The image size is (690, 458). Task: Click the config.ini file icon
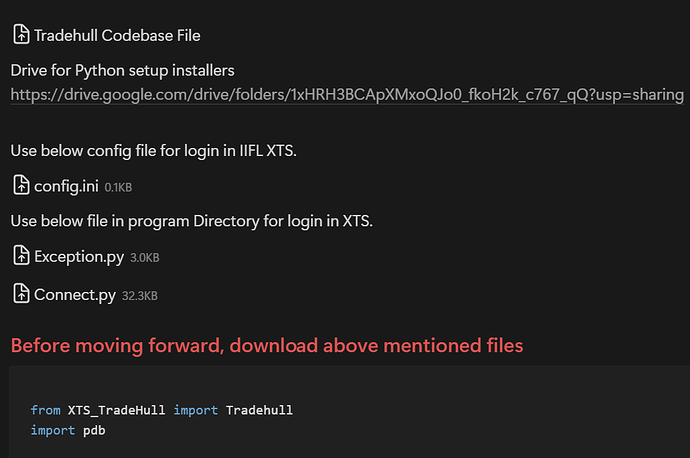click(x=21, y=185)
